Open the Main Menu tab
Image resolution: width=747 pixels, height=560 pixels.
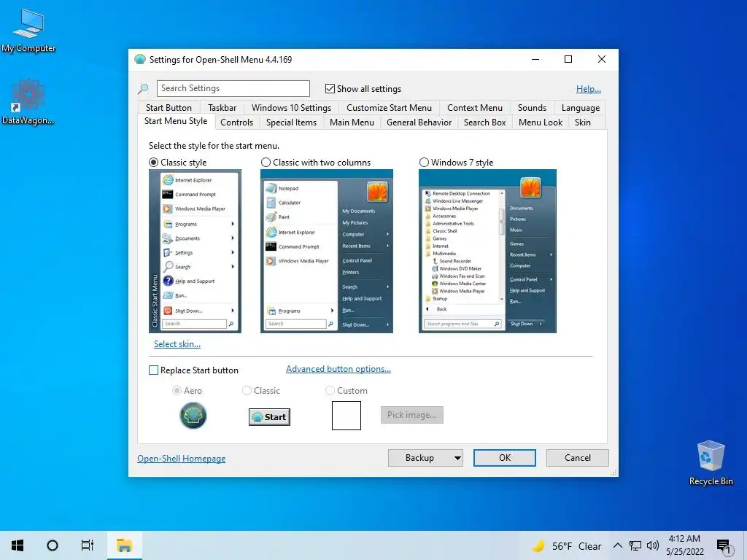[352, 122]
